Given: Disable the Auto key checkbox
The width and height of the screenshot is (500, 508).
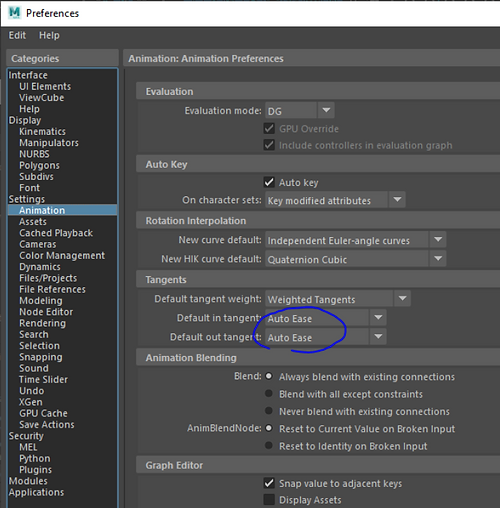Looking at the screenshot, I should pyautogui.click(x=269, y=182).
